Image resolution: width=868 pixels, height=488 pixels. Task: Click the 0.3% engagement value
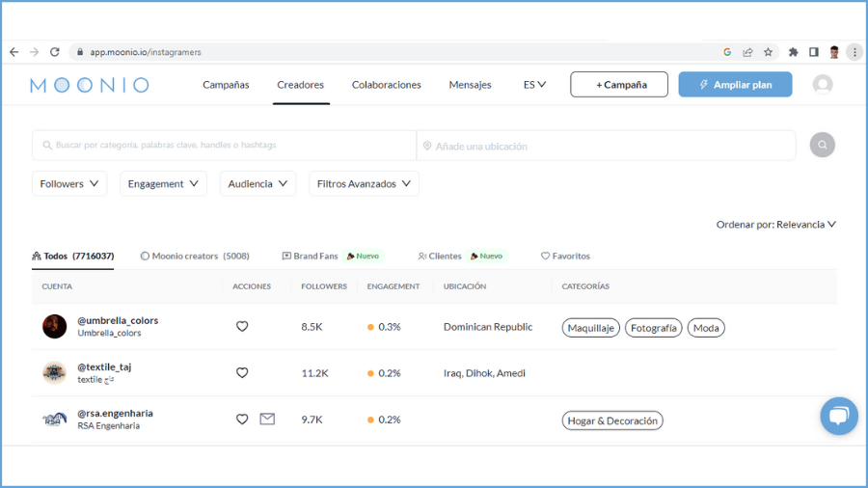click(x=390, y=327)
